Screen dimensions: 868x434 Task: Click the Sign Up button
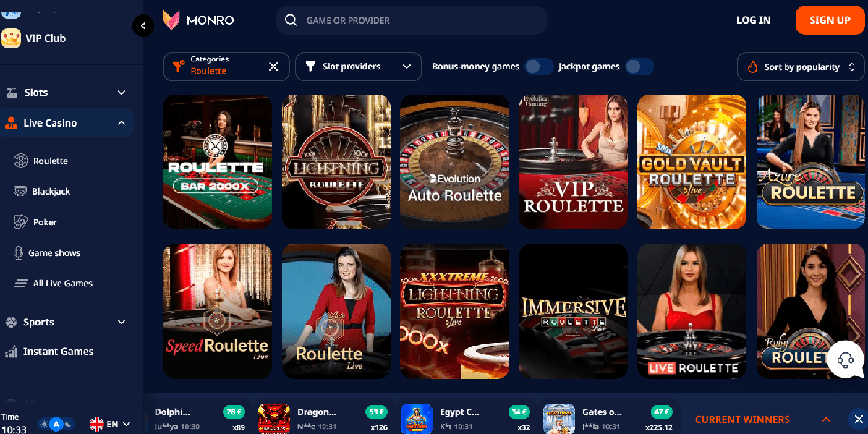(830, 20)
